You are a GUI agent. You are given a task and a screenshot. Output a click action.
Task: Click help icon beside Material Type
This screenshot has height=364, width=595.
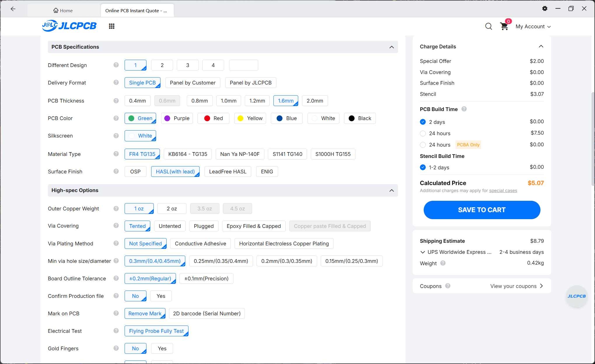116,154
